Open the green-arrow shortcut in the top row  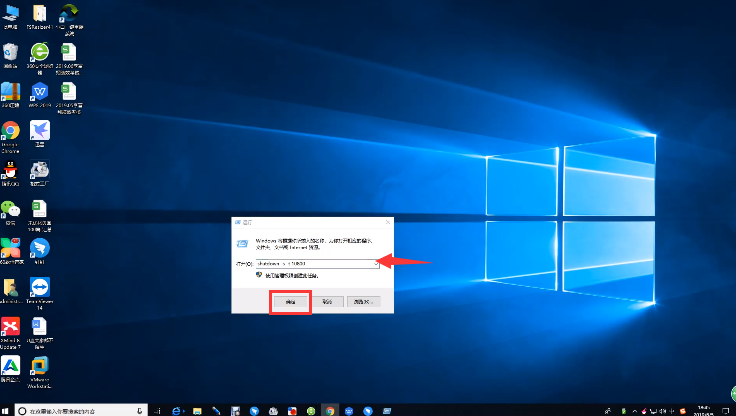69,20
